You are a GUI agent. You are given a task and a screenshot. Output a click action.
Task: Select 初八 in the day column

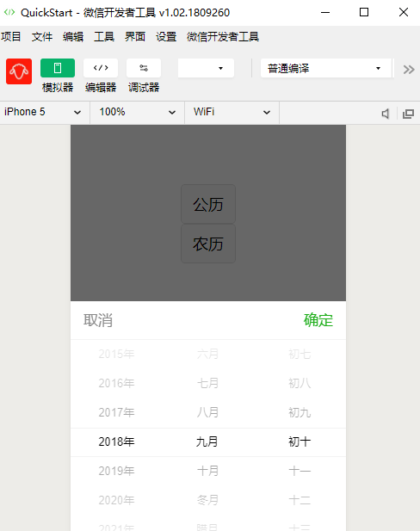pyautogui.click(x=300, y=383)
